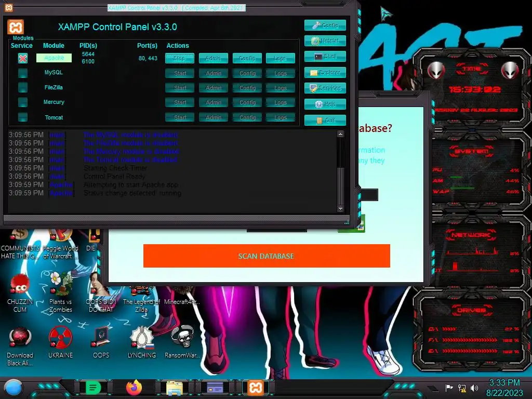Launch Firefox from the taskbar
Viewport: 532px width, 399px height.
coord(134,388)
